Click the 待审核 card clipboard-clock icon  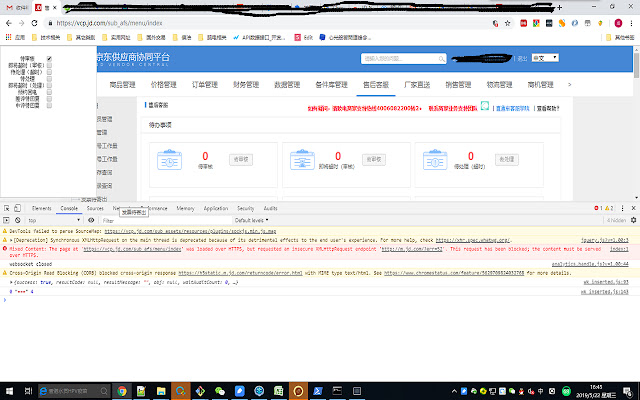[169, 160]
